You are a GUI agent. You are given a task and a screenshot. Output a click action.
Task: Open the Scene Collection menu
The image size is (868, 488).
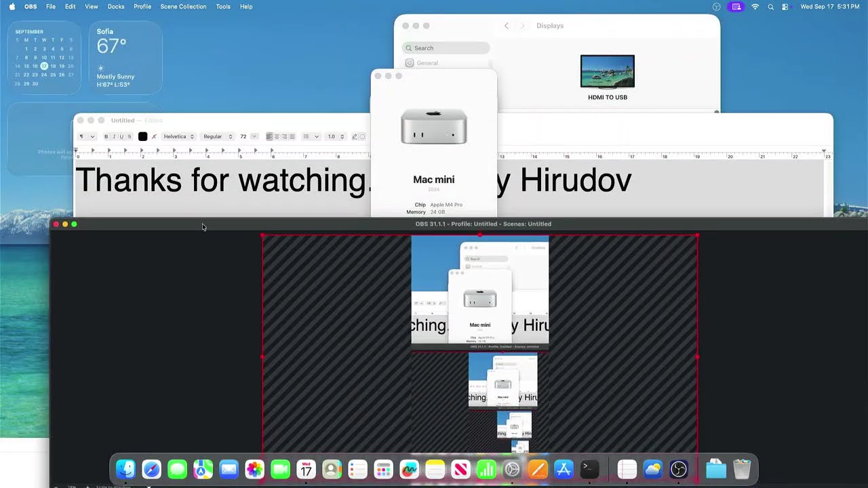pyautogui.click(x=183, y=7)
